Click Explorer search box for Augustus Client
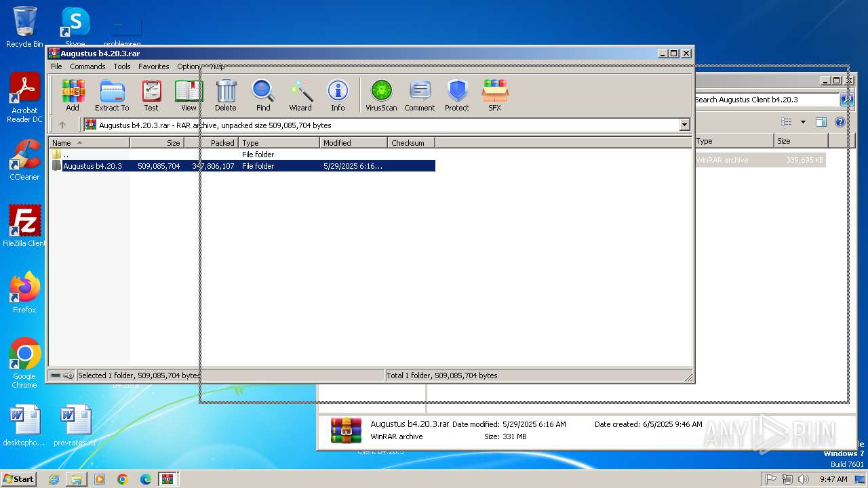The height and width of the screenshot is (488, 868). (x=766, y=100)
